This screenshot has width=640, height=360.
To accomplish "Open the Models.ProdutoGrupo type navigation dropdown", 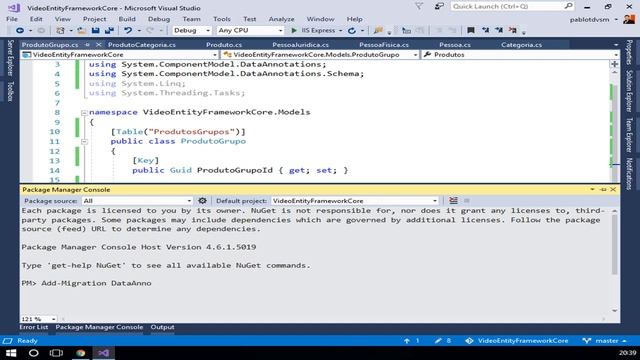I will pyautogui.click(x=320, y=55).
